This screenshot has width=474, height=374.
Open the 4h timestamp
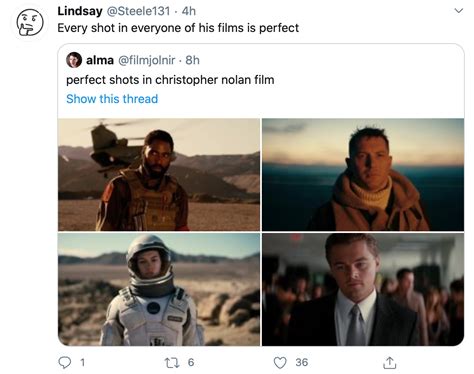(189, 11)
